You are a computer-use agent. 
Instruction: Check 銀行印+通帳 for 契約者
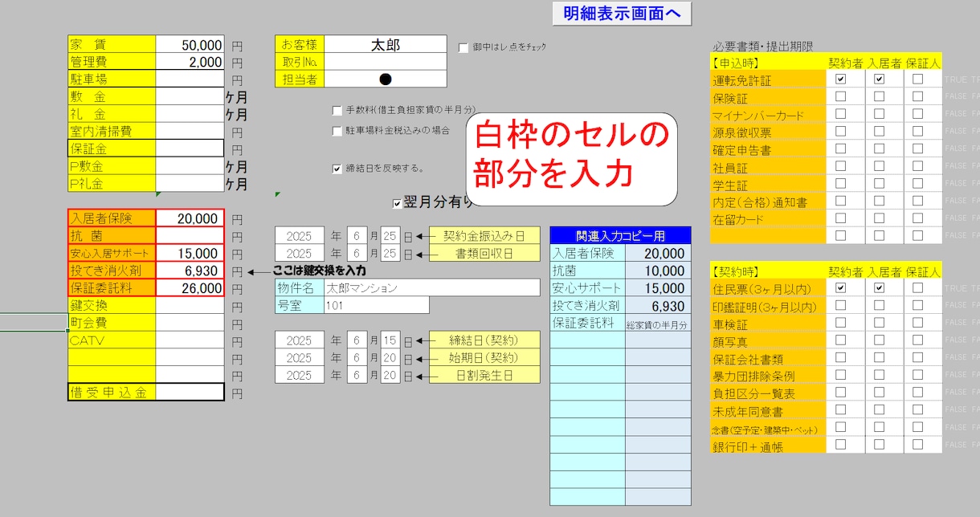click(x=840, y=444)
